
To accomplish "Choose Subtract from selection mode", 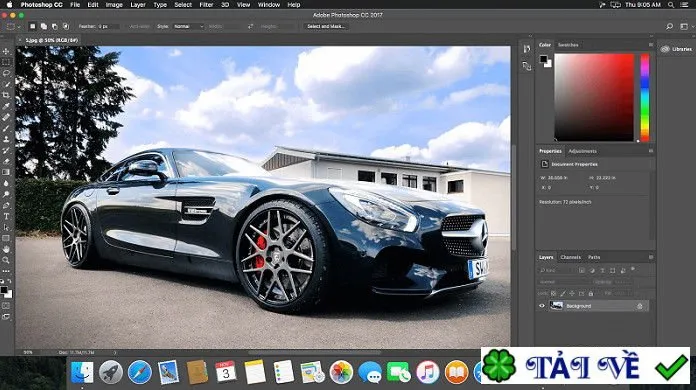I will (x=55, y=27).
